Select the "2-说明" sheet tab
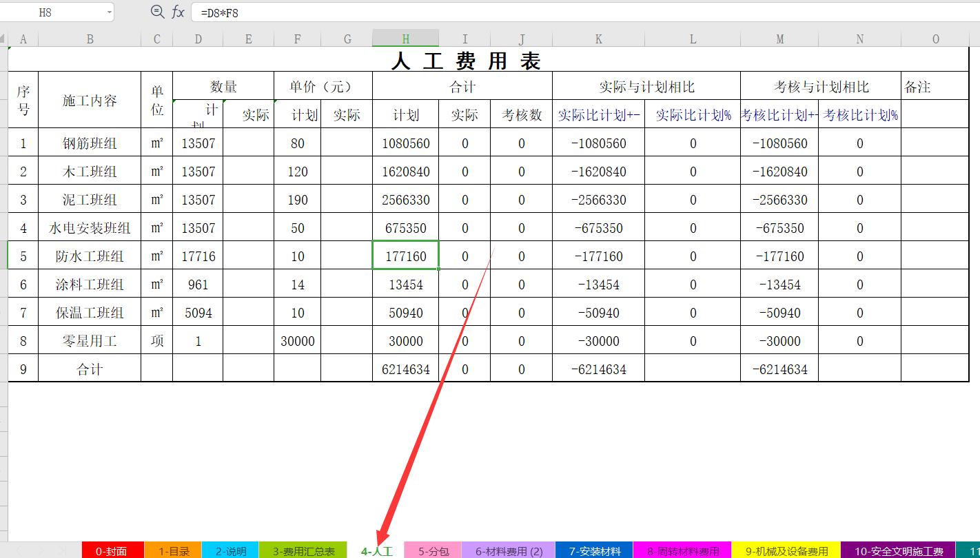980x558 pixels. coord(227,550)
